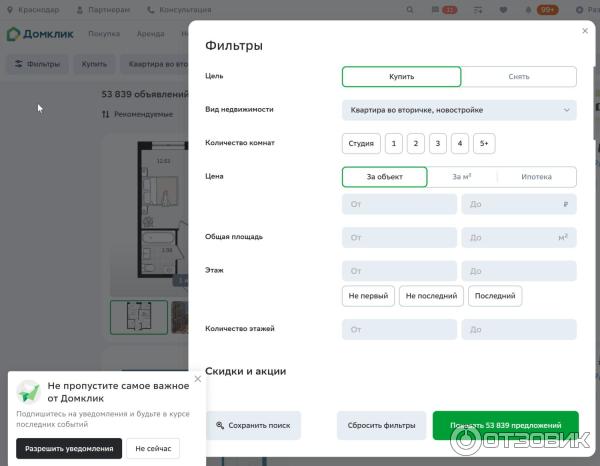Close the Фильтры dialog with the X
The height and width of the screenshot is (466, 600).
(585, 31)
